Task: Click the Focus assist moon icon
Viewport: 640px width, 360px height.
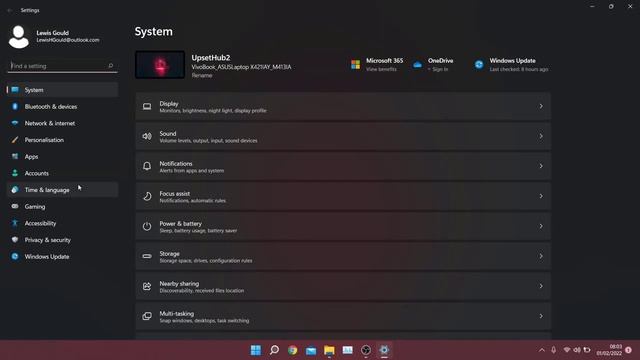Action: pos(147,196)
